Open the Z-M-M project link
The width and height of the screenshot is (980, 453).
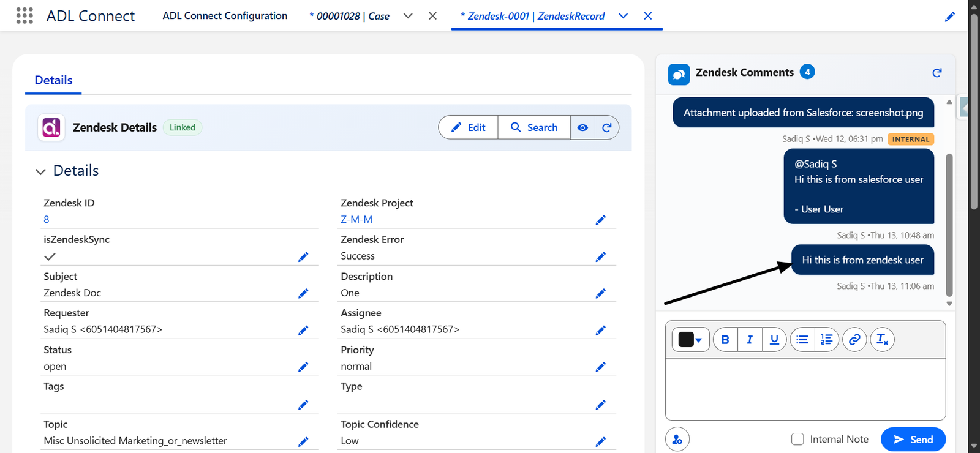coord(356,219)
